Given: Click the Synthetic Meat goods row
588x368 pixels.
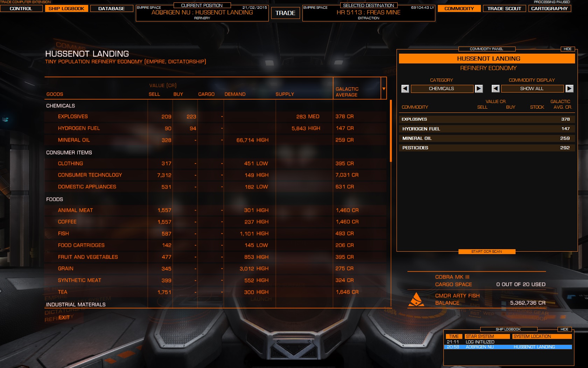Looking at the screenshot, I should [215, 280].
